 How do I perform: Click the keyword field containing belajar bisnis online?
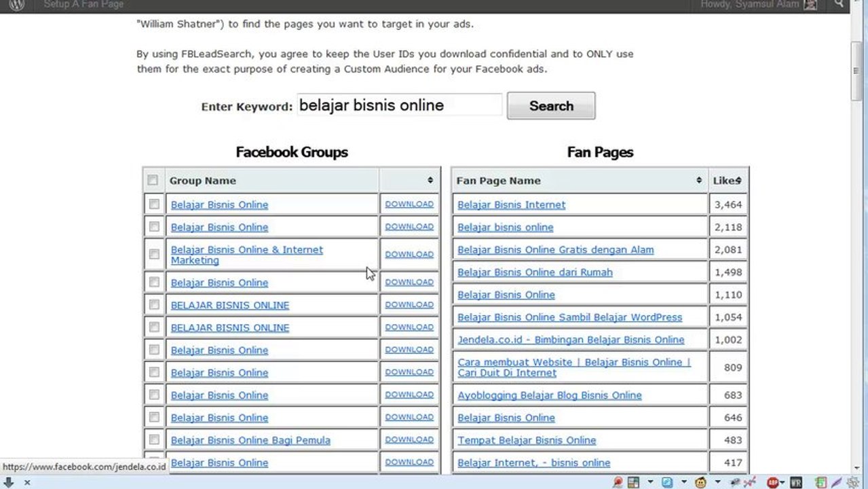(x=400, y=105)
